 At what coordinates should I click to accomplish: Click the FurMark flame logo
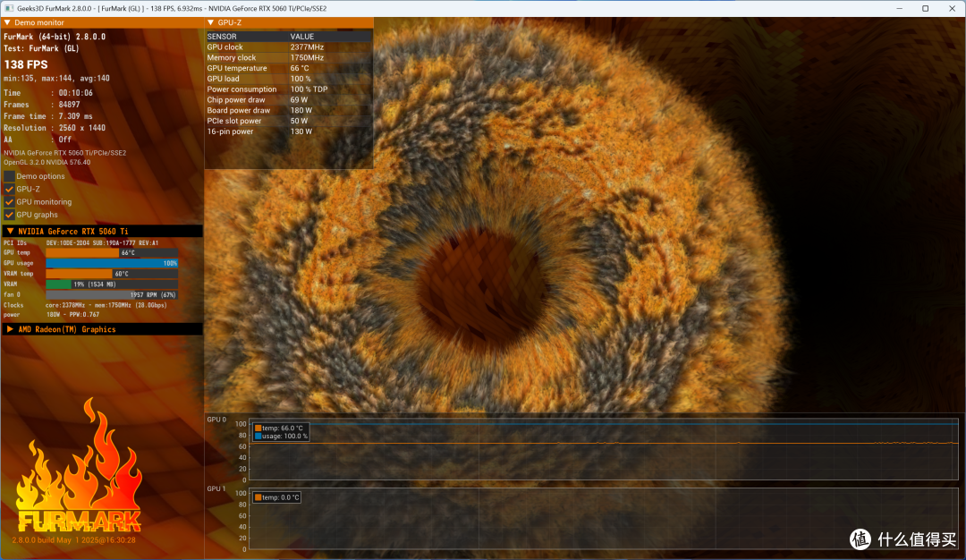[79, 467]
